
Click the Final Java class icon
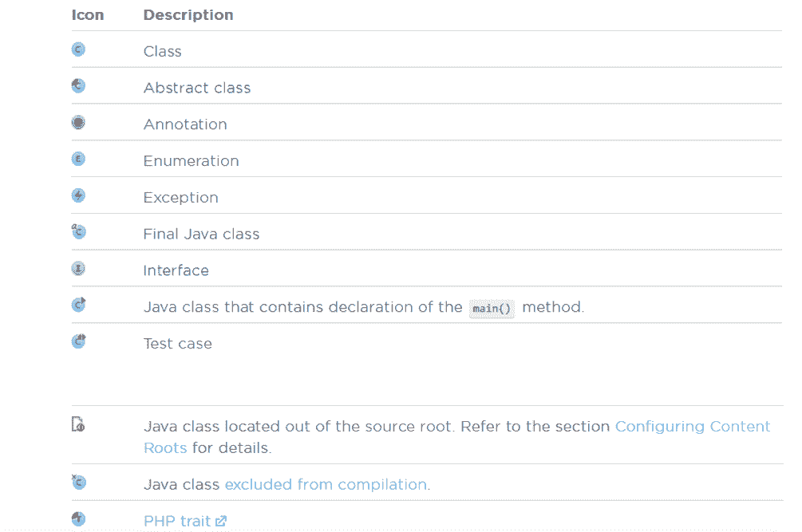78,232
